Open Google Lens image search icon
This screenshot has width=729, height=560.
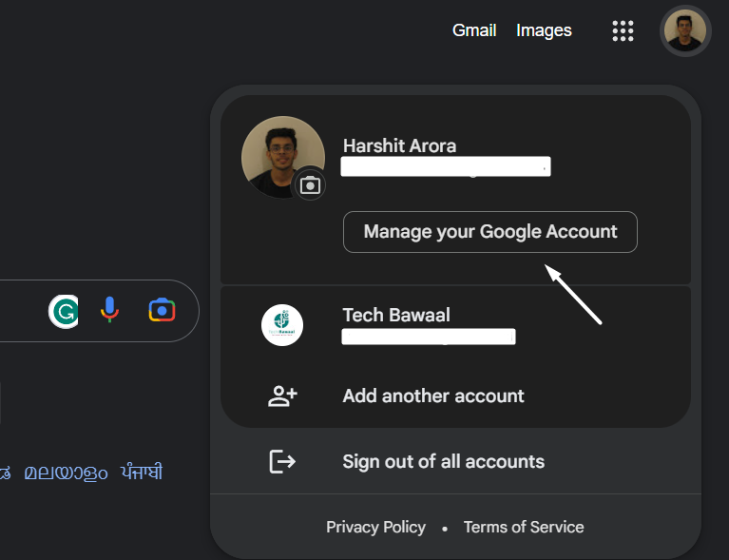pos(162,310)
